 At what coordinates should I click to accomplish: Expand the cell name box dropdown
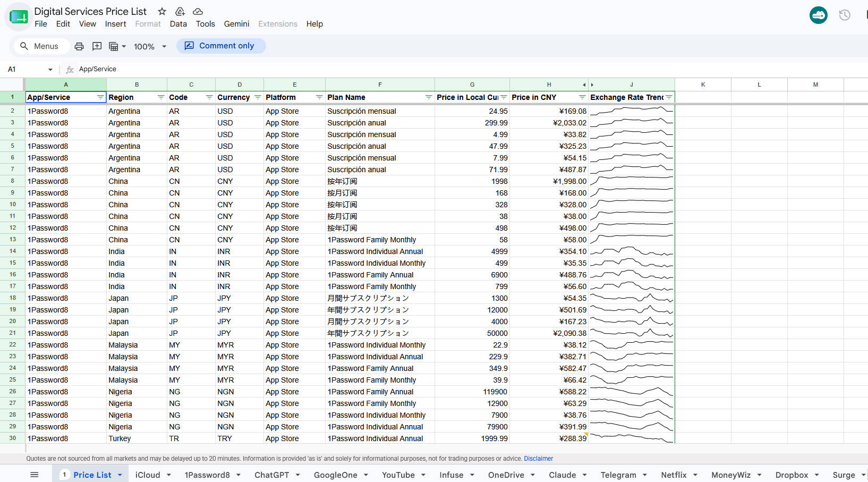(x=50, y=70)
